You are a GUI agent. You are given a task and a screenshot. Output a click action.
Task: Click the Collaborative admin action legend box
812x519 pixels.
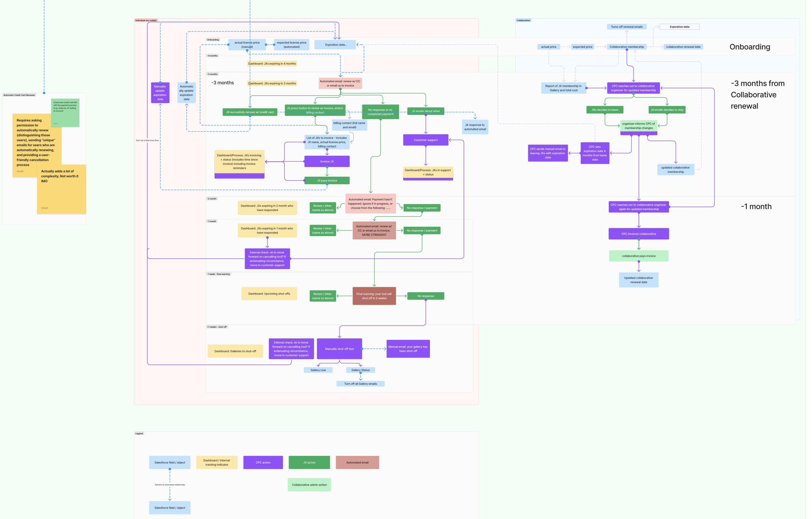tap(309, 485)
